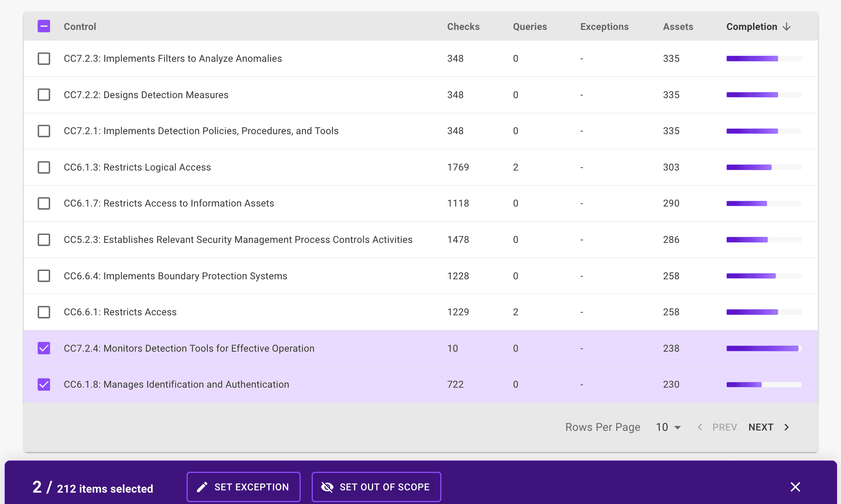Click the descending sort arrow on Completion column
The width and height of the screenshot is (841, 504).
click(786, 27)
